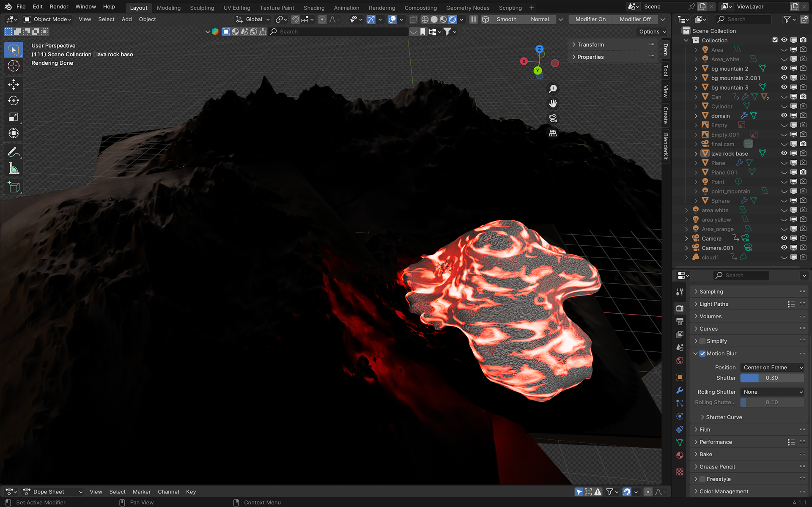
Task: Toggle Camera.001 visibility eye
Action: pyautogui.click(x=784, y=248)
